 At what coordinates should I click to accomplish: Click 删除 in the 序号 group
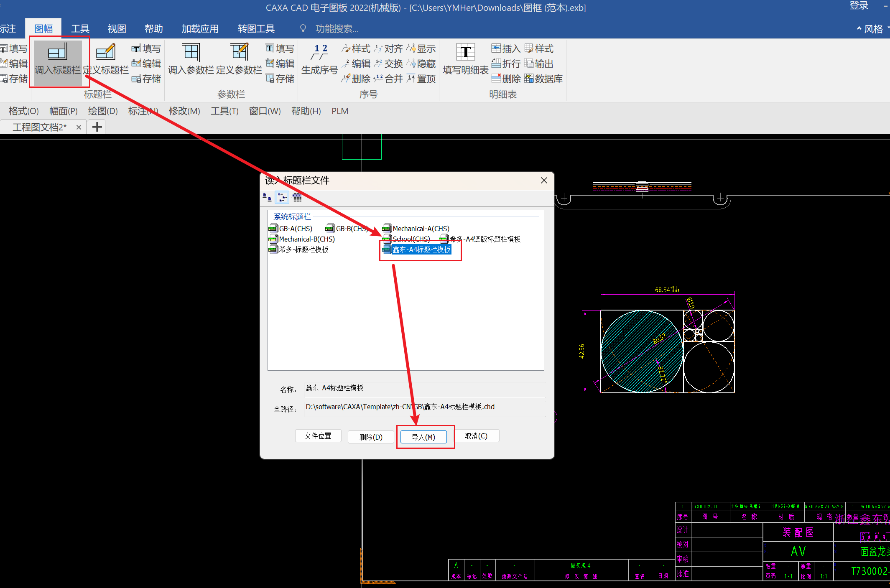(356, 79)
